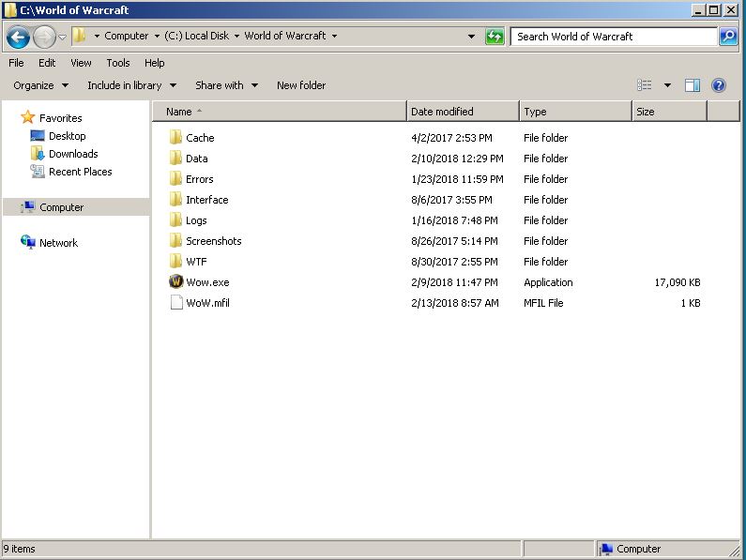Select Recent Places in Favorites list
Viewport: 746px width, 560px height.
(x=81, y=172)
